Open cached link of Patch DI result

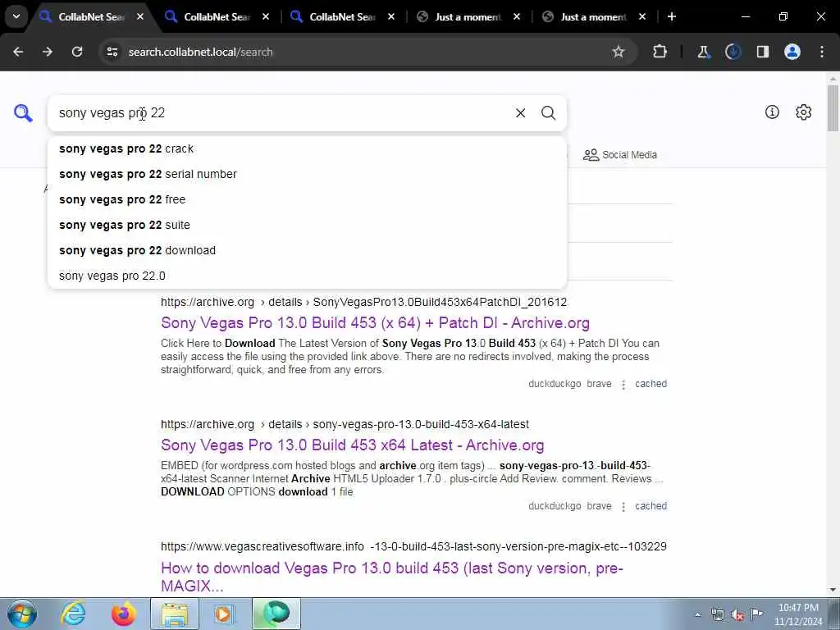(x=651, y=384)
